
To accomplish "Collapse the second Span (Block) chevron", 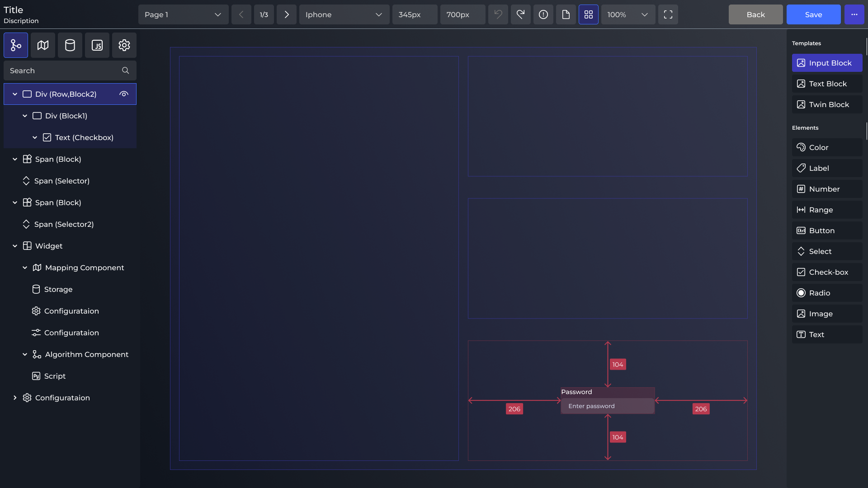I will click(x=15, y=202).
